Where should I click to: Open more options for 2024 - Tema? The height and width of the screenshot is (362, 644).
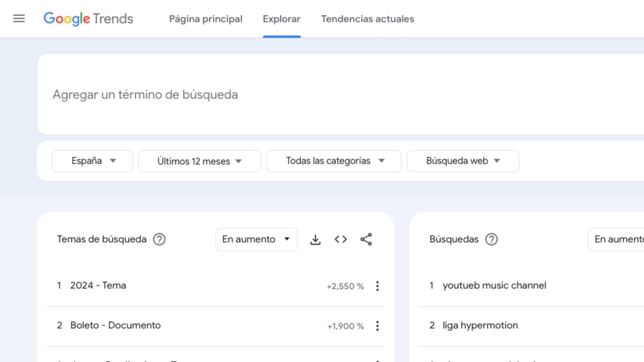click(x=377, y=286)
